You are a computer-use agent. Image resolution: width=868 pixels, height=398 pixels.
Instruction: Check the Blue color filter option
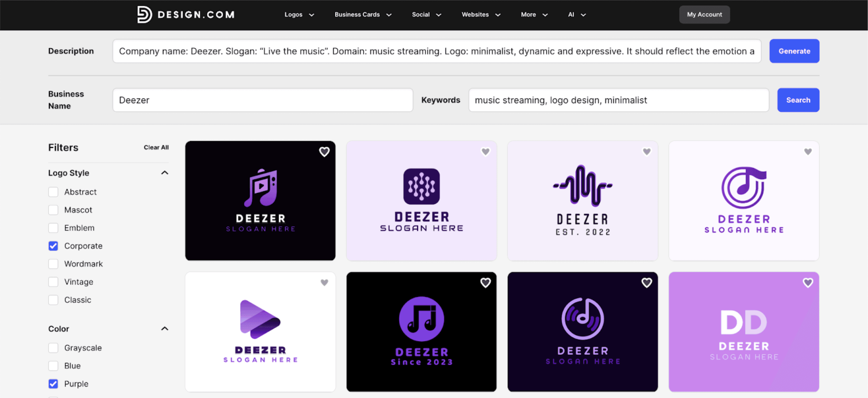coord(53,366)
